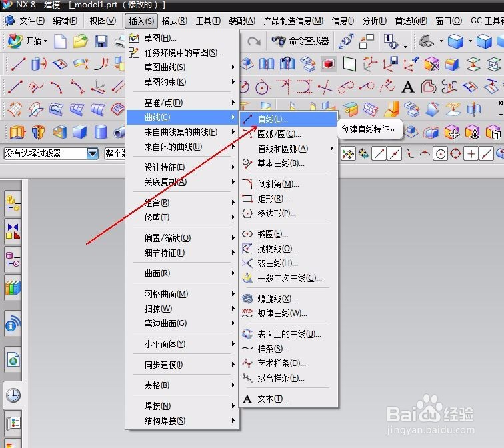Viewport: 504px width, 448px height.
Task: Choose 基本曲线(B)... menu entry
Action: pyautogui.click(x=288, y=163)
